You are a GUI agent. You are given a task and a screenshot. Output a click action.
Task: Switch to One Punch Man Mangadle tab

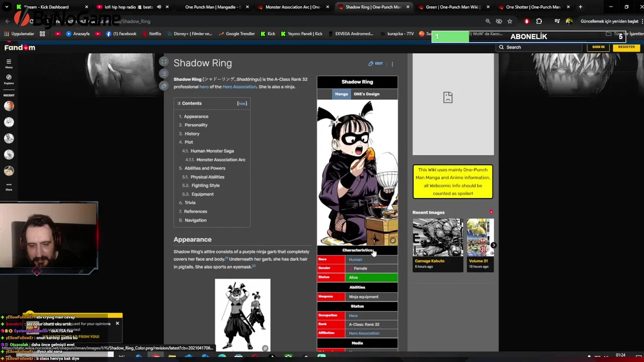click(x=213, y=7)
